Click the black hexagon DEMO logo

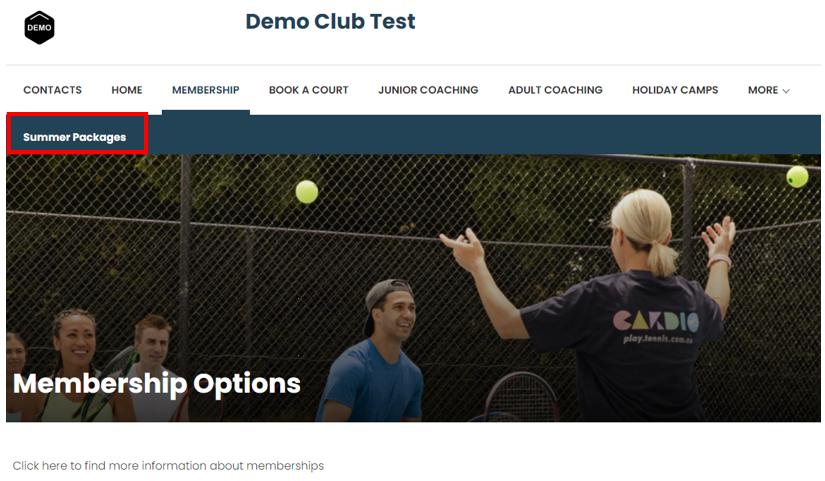39,27
